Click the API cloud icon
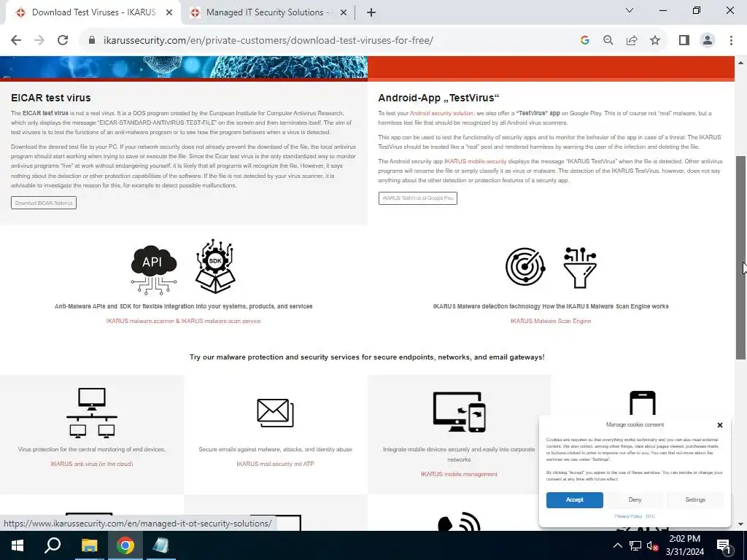This screenshot has width=747, height=560. (153, 270)
